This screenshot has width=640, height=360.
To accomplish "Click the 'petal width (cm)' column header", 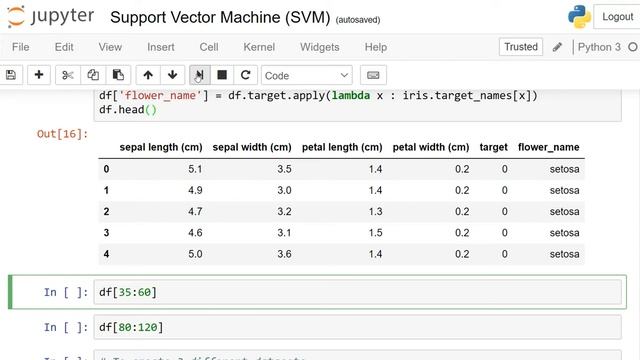I will [x=431, y=147].
